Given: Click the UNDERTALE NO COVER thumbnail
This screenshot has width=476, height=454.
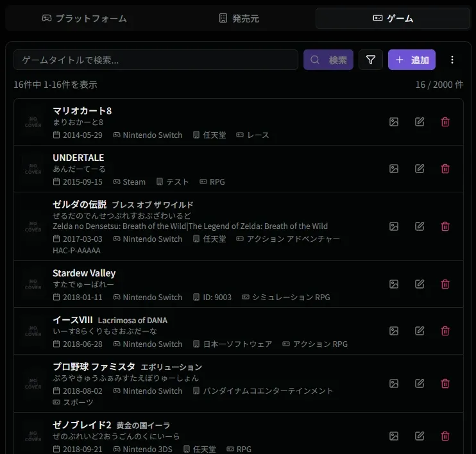Looking at the screenshot, I should tap(33, 169).
